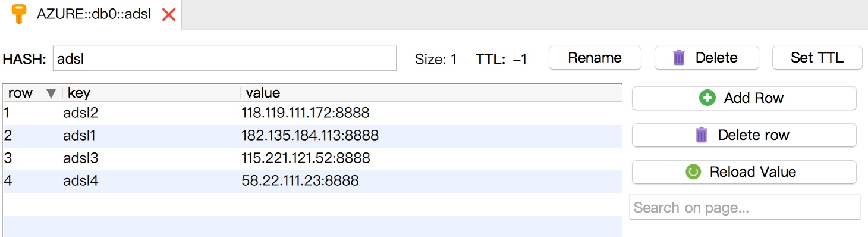
Task: Click the purple trash icon on Delete
Action: tap(679, 58)
